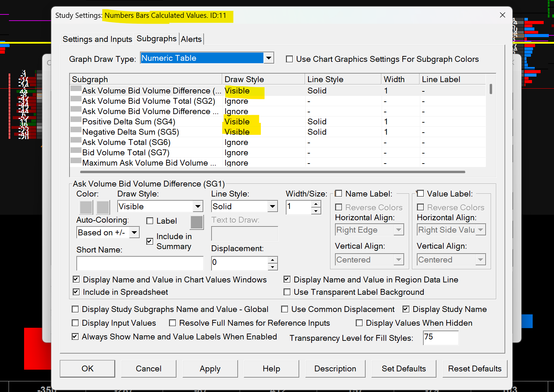Viewport: 554px width, 392px height.
Task: Decrease Displacement with the down arrow
Action: 272,267
